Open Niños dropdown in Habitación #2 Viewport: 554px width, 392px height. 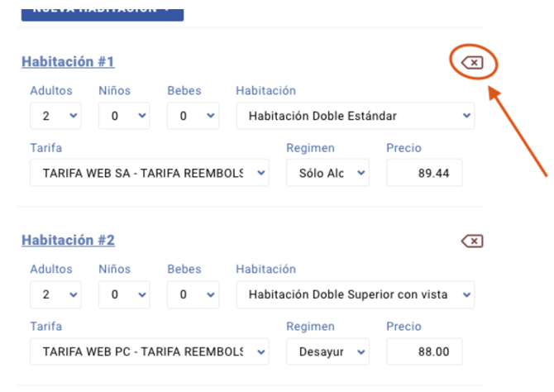124,294
